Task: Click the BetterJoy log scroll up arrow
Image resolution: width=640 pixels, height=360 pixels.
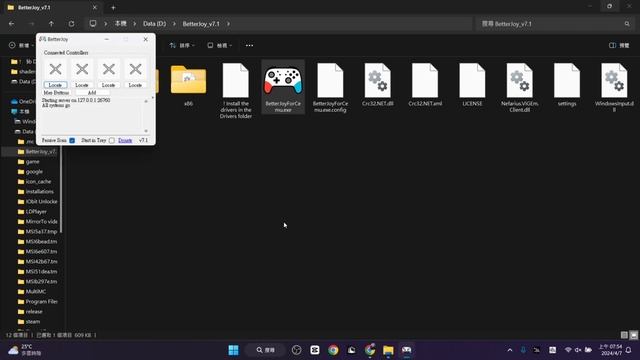Action: pyautogui.click(x=146, y=101)
